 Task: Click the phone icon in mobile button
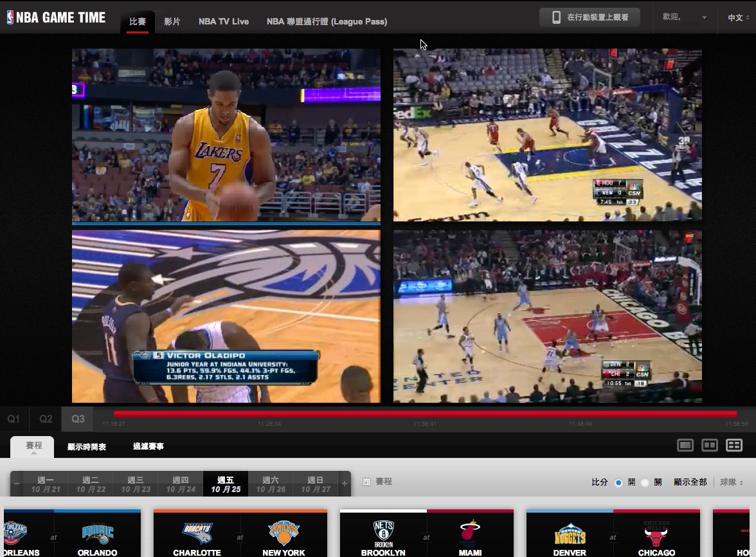coord(557,17)
